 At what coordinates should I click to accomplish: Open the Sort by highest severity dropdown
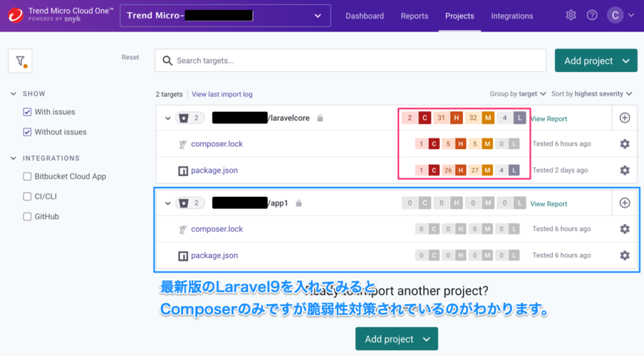pos(592,94)
